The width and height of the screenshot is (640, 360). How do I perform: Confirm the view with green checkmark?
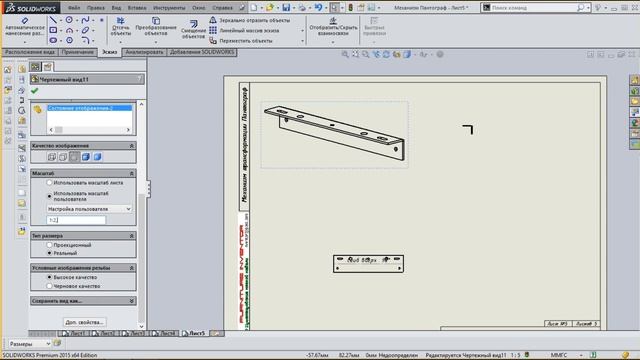point(35,91)
